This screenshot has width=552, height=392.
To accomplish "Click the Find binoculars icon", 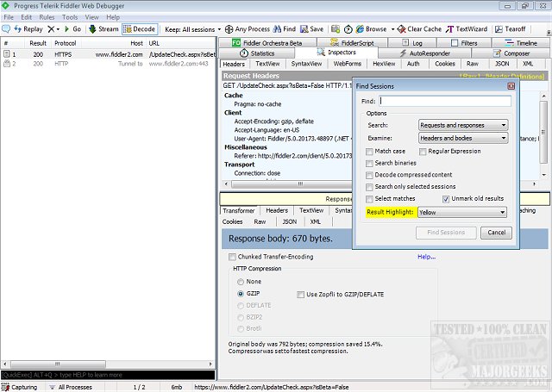I will click(277, 29).
